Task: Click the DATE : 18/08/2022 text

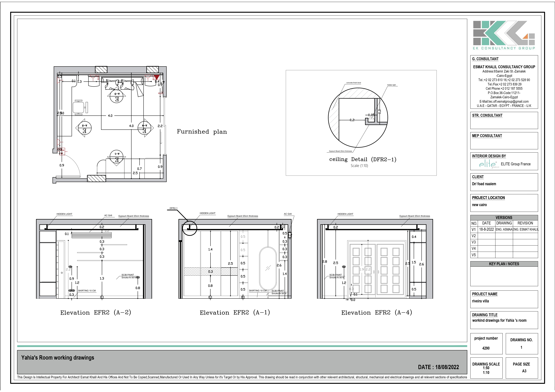Action: 438,367
